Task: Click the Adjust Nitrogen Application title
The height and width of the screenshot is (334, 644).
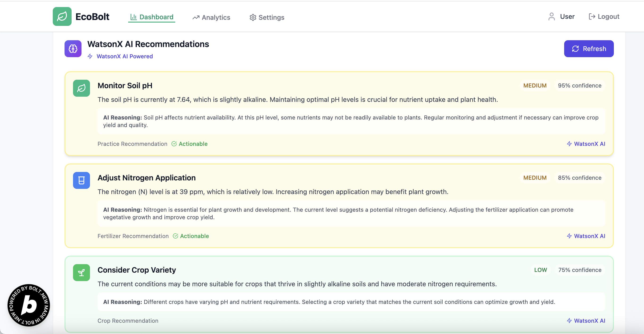Action: [x=147, y=178]
